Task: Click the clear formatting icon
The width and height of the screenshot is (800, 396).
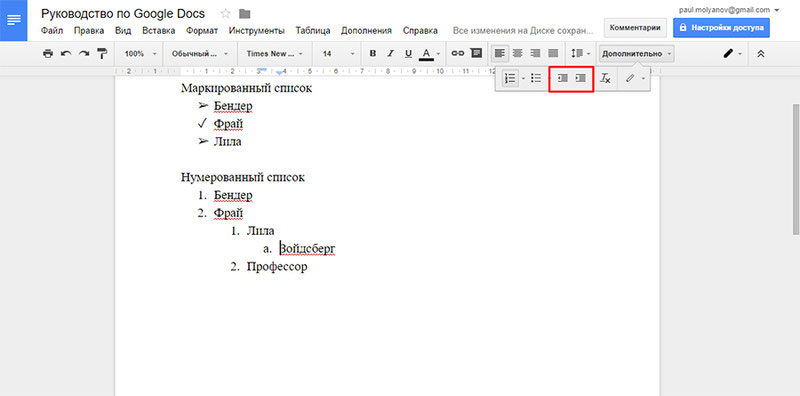Action: (x=605, y=78)
